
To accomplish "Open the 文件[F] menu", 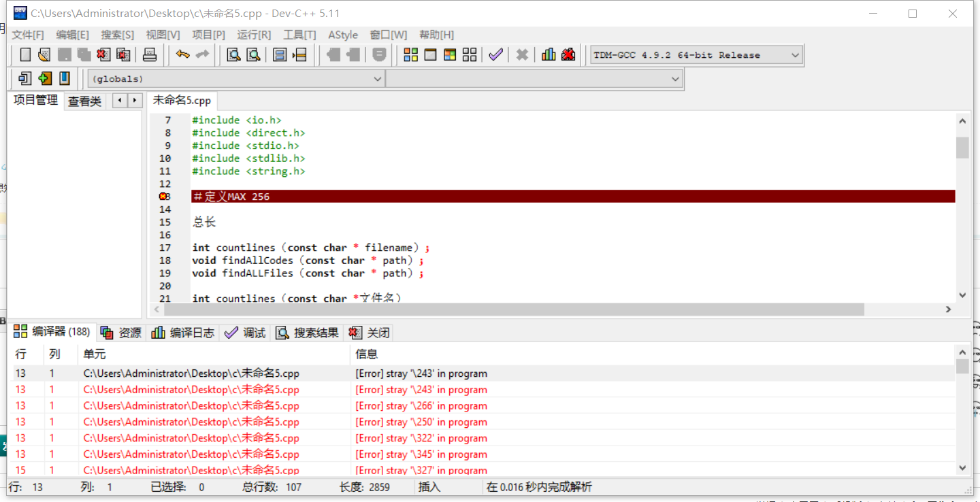I will tap(28, 35).
